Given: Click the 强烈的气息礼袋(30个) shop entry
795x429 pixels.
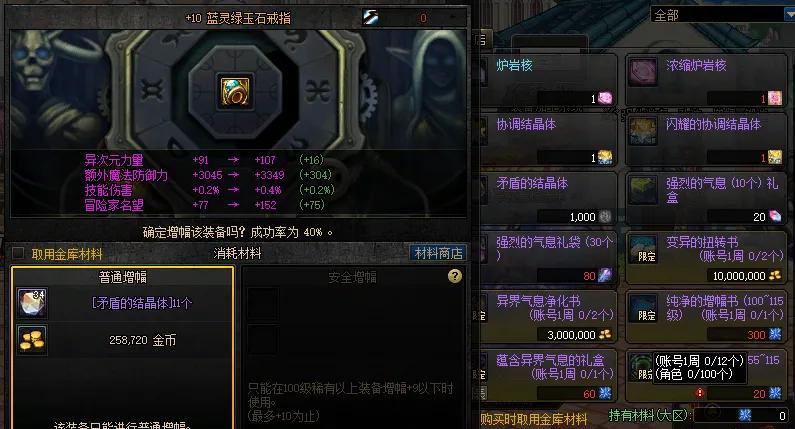Looking at the screenshot, I should pyautogui.click(x=548, y=258).
